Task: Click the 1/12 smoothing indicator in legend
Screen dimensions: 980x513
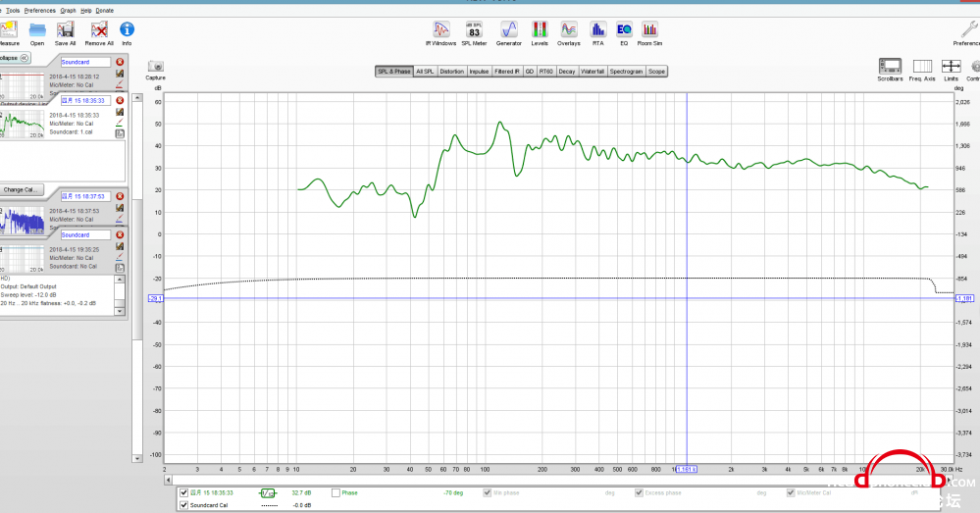Action: 268,493
